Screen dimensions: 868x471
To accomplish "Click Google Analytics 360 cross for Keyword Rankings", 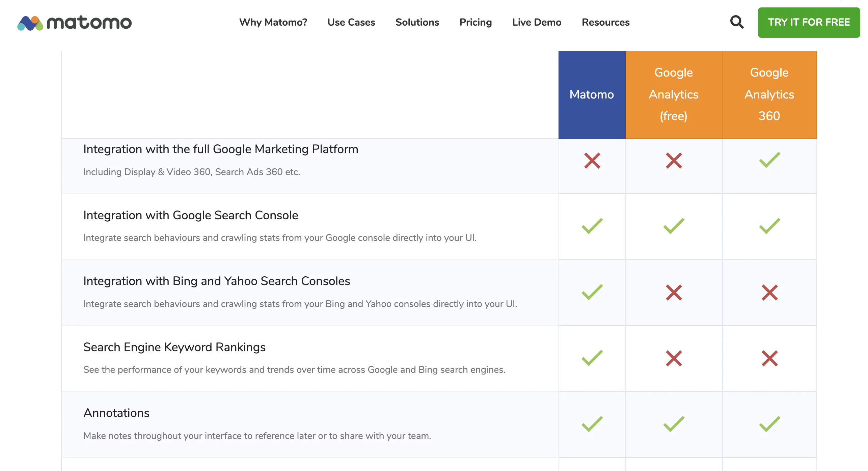I will click(x=769, y=358).
